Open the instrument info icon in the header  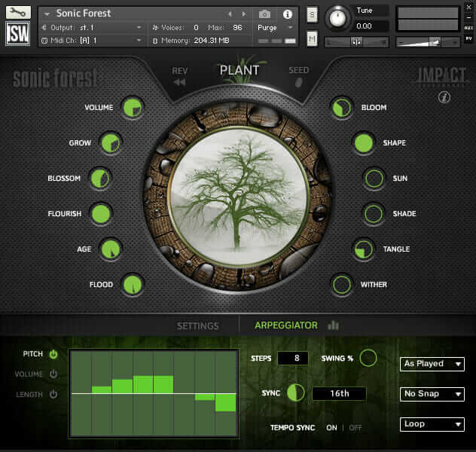[x=287, y=14]
